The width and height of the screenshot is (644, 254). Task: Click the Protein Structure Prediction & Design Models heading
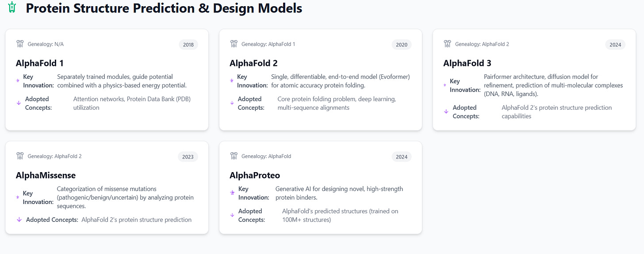pos(164,8)
